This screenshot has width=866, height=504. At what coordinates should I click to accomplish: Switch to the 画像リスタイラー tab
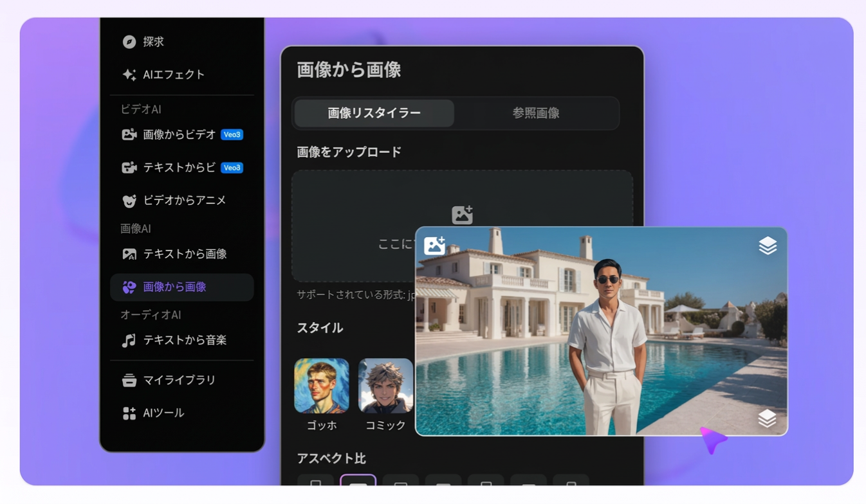click(x=374, y=113)
